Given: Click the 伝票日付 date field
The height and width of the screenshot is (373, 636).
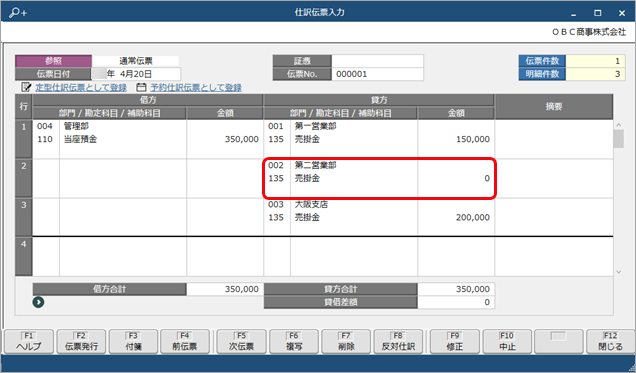Looking at the screenshot, I should pyautogui.click(x=136, y=74).
